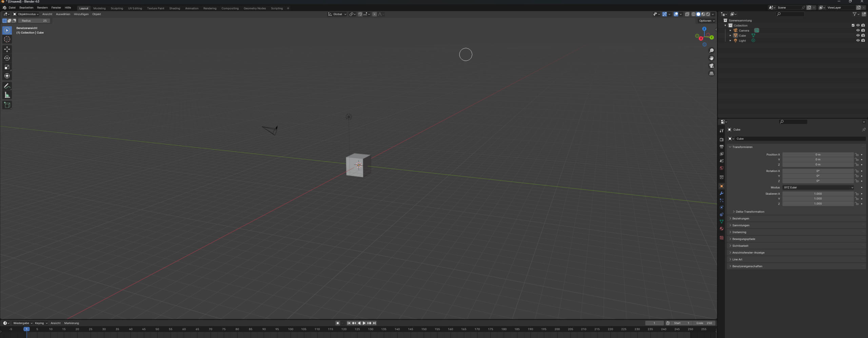Select the Measure tool
Image resolution: width=868 pixels, height=338 pixels.
(7, 95)
